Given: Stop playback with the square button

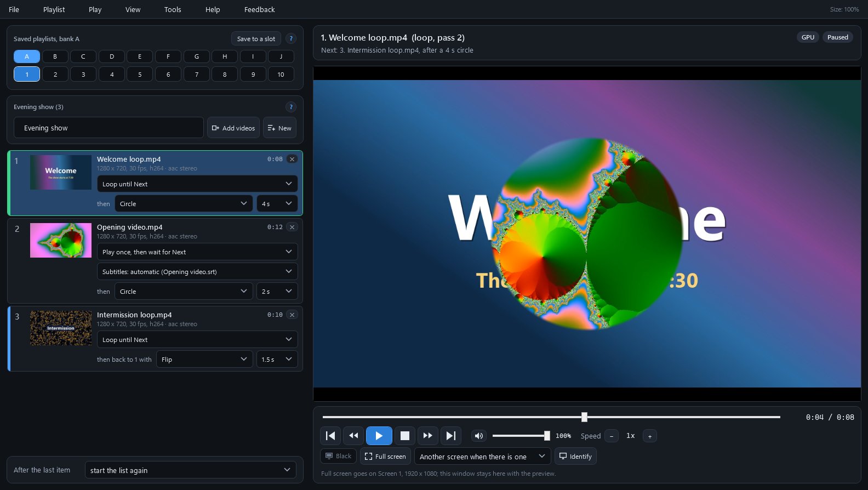Looking at the screenshot, I should pos(405,436).
